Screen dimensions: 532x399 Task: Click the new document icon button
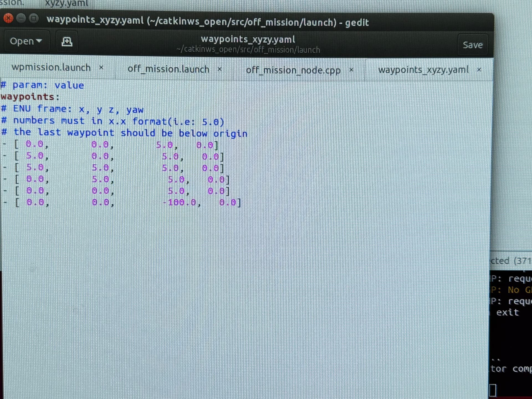point(67,42)
